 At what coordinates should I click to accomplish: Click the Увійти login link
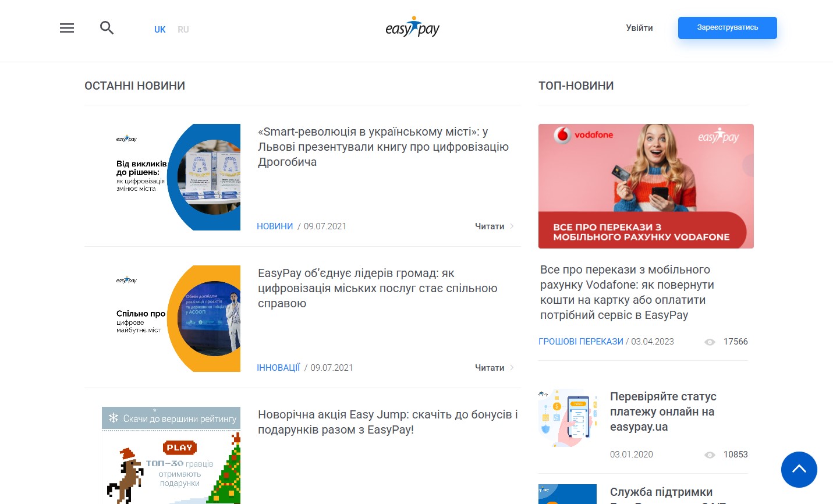point(639,28)
